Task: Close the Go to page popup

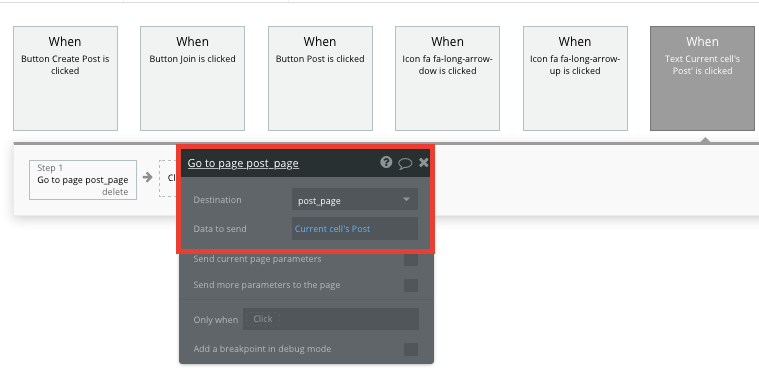Action: coord(424,162)
